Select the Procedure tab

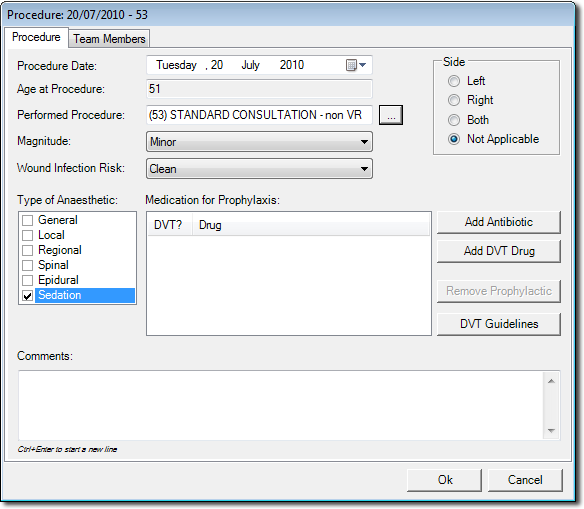pyautogui.click(x=36, y=37)
